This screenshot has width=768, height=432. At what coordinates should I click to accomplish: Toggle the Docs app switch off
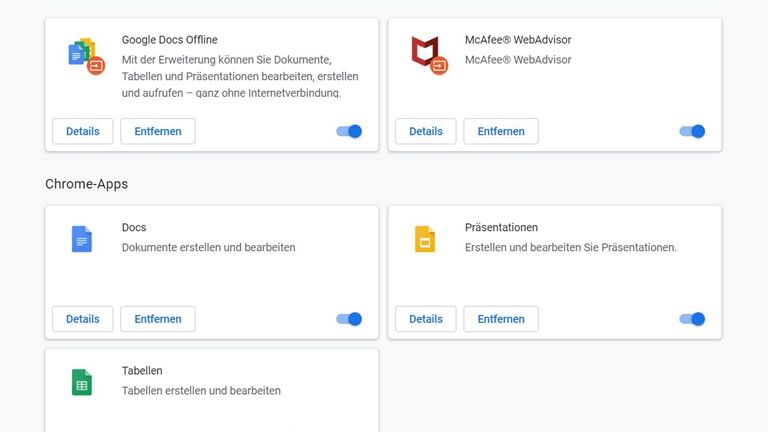coord(349,319)
